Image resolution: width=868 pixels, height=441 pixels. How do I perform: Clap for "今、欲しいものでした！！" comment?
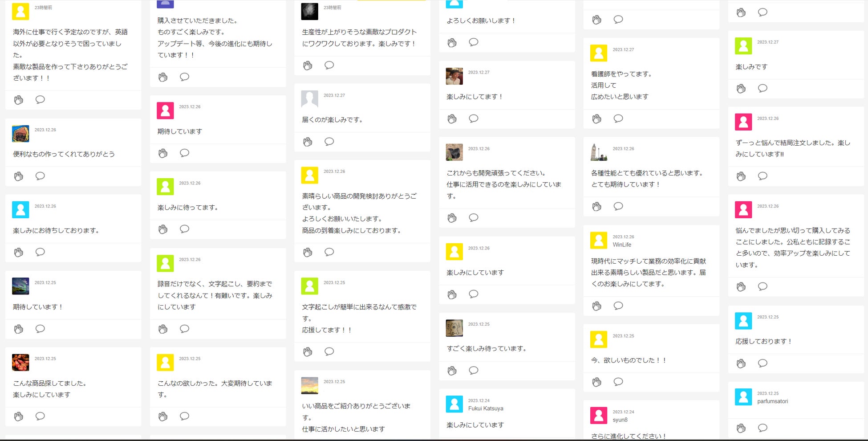point(596,382)
